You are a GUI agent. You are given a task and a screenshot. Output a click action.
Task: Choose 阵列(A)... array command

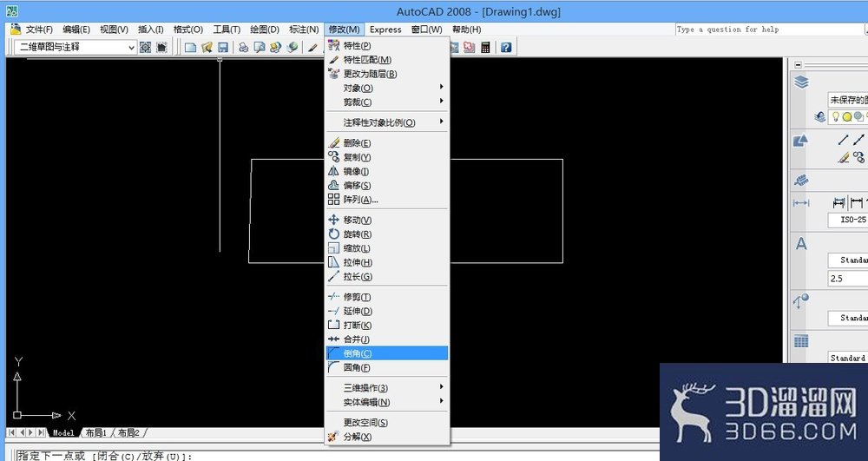(387, 199)
